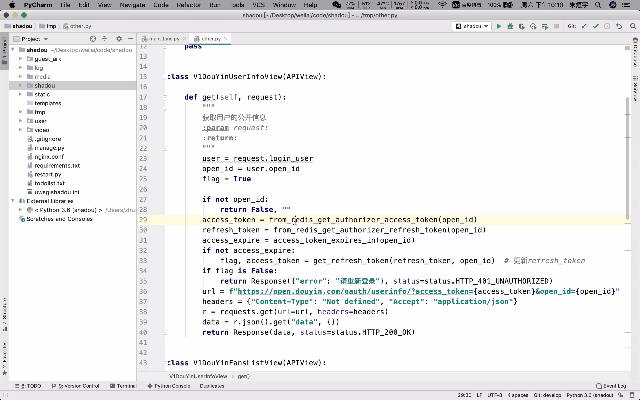This screenshot has height=400, width=640.
Task: Open macOS Spotlight search
Action: point(598,5)
